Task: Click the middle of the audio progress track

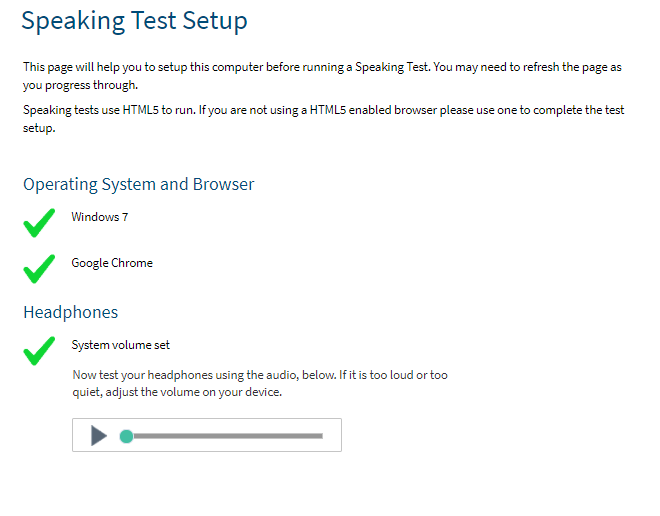Action: tap(228, 436)
